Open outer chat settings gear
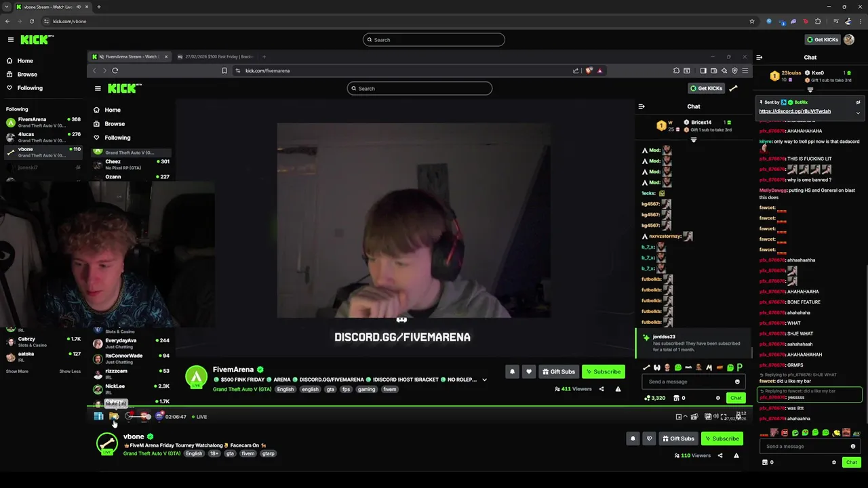The image size is (868, 488). click(834, 462)
